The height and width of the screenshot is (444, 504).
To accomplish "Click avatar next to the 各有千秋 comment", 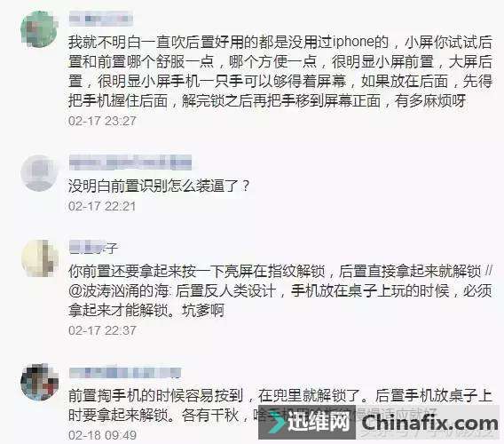I will [x=39, y=382].
